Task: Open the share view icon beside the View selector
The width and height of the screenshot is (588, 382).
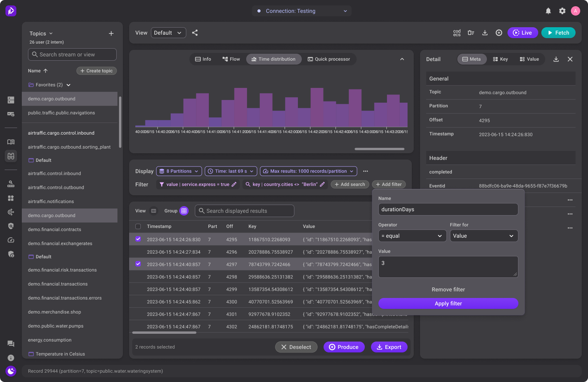Action: point(195,33)
